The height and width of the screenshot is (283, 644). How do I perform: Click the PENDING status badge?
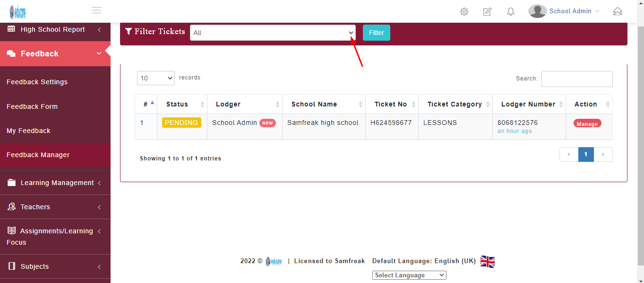pyautogui.click(x=181, y=123)
